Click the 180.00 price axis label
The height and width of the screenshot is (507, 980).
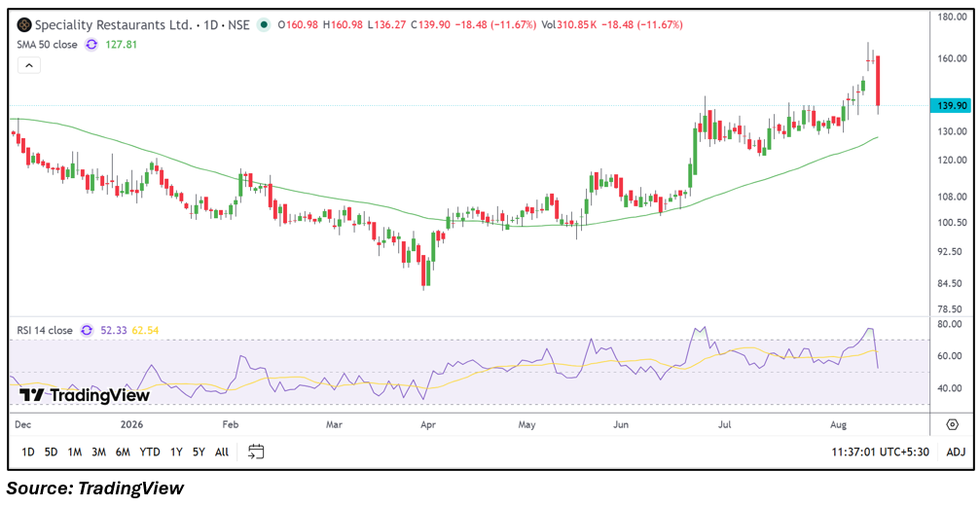coord(951,17)
